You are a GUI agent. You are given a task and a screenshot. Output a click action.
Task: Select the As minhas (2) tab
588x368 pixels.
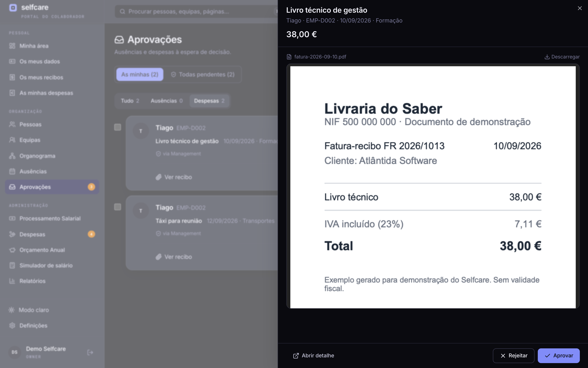click(140, 74)
